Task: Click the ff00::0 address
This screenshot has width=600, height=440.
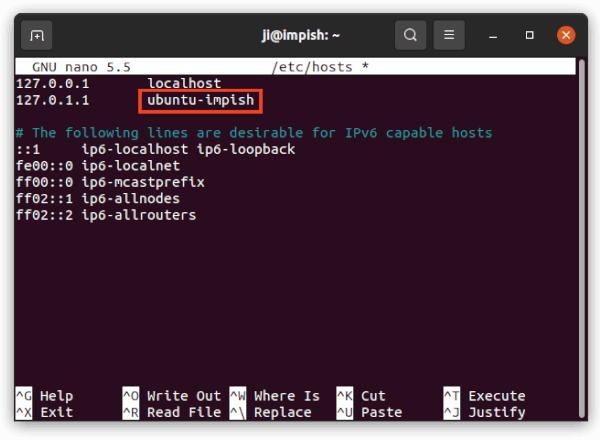Action: pyautogui.click(x=44, y=182)
